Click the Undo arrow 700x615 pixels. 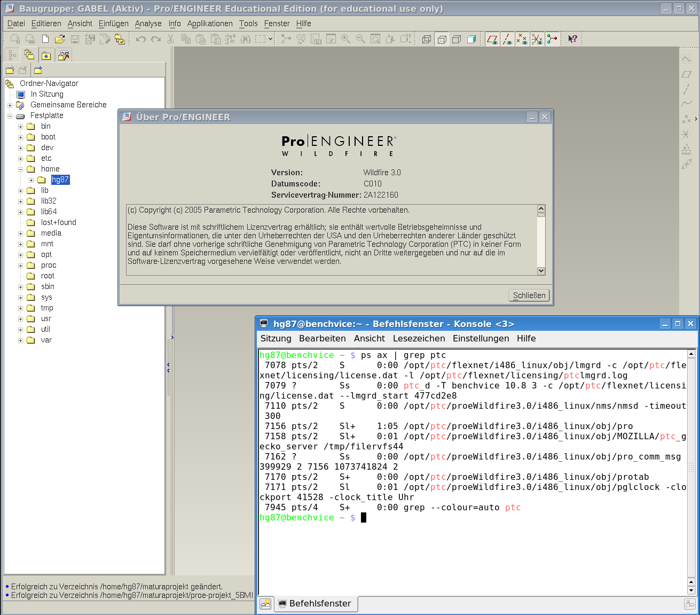[141, 39]
